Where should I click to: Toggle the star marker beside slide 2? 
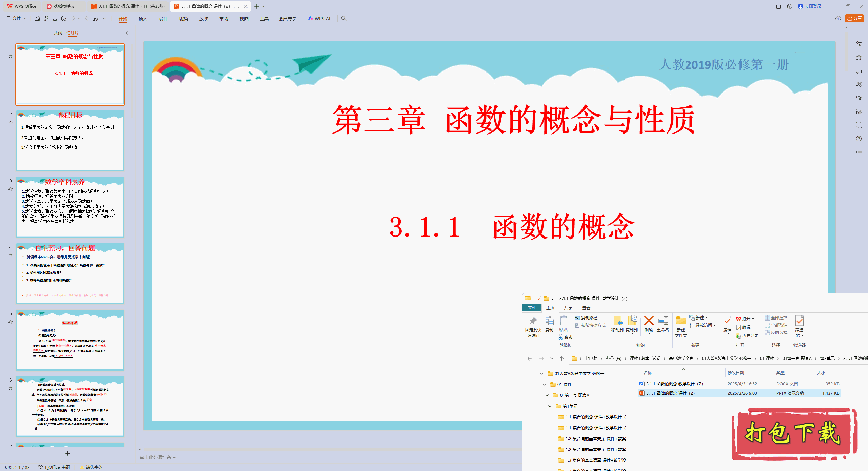tap(11, 123)
